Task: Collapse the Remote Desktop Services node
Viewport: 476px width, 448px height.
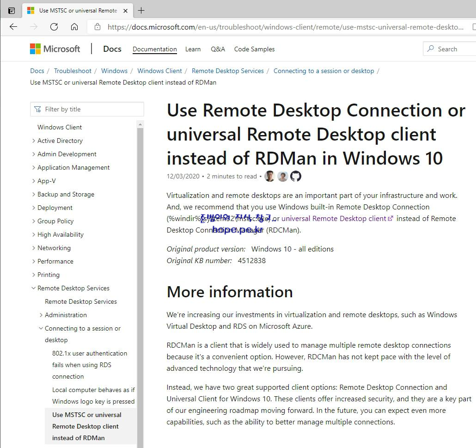Action: pyautogui.click(x=33, y=288)
